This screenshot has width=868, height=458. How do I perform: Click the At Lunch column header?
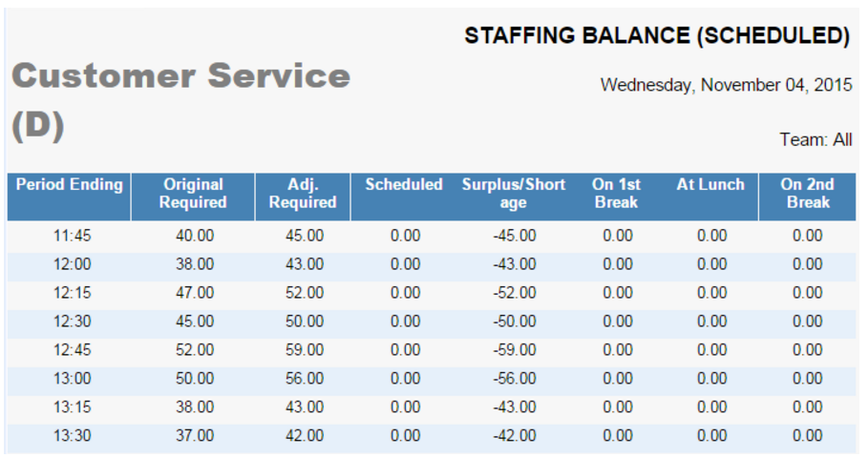coord(710,185)
